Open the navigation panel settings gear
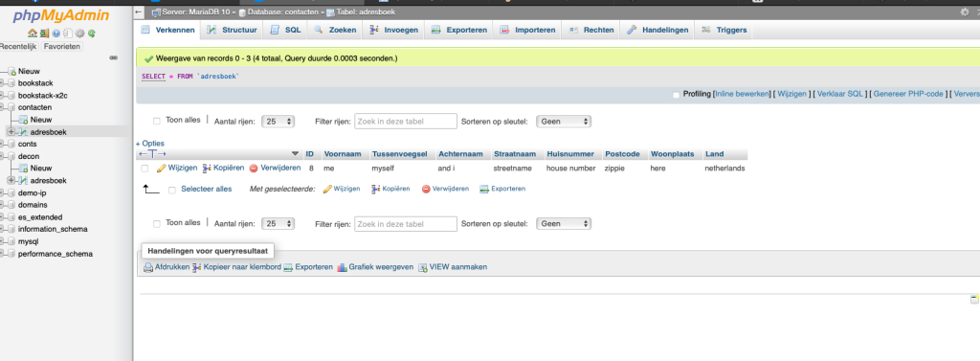 click(80, 34)
